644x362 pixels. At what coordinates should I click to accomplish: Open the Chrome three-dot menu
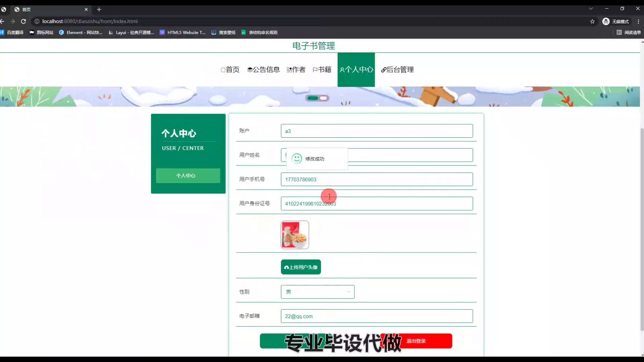click(638, 21)
